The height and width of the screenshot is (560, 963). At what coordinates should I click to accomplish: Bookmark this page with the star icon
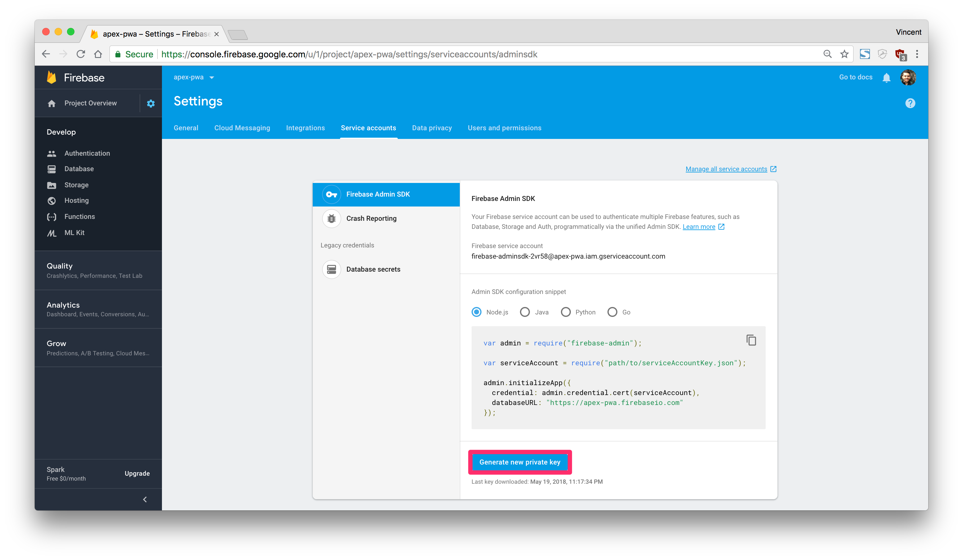844,54
